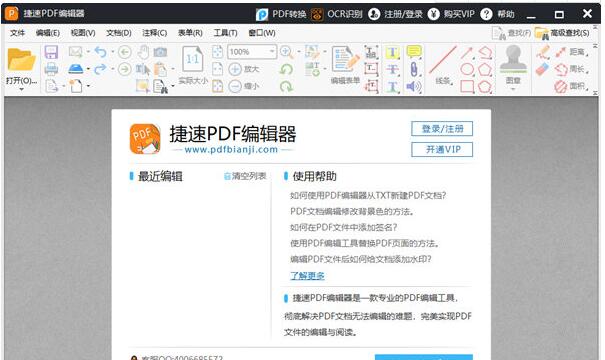Add a yellow sticky note comment
This screenshot has height=360, width=605.
click(x=414, y=52)
